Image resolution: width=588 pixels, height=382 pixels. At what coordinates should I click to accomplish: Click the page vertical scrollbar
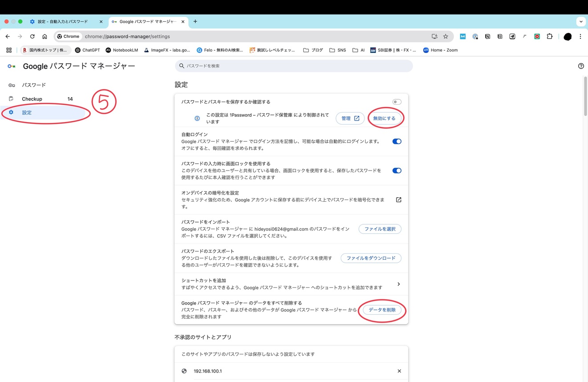(585, 96)
